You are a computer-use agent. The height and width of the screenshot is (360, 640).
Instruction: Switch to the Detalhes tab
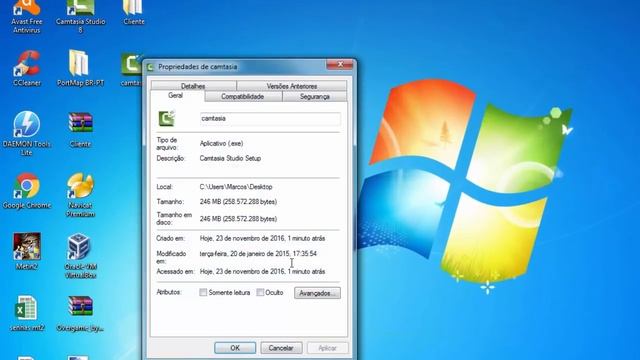(x=193, y=86)
